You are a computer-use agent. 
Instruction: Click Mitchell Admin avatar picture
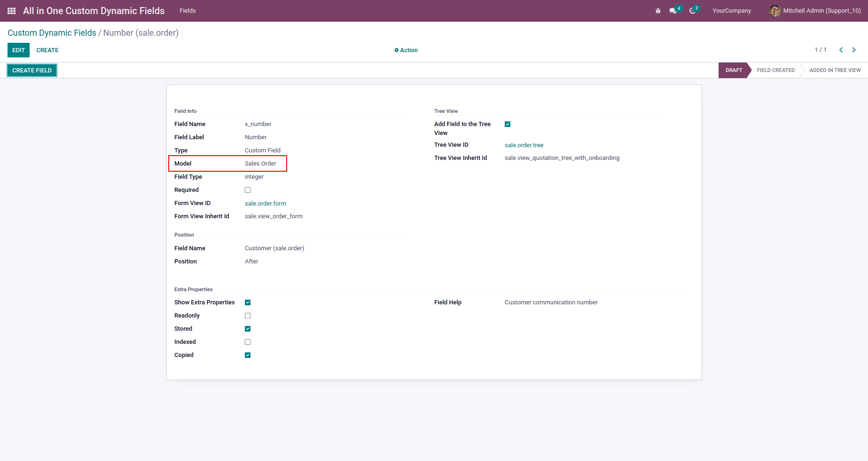pos(774,11)
